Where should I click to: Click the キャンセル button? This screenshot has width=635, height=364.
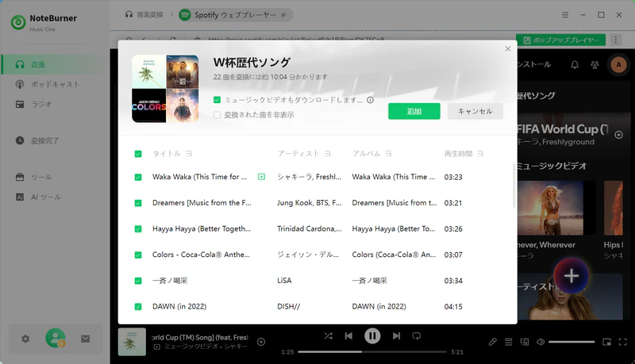pyautogui.click(x=475, y=111)
